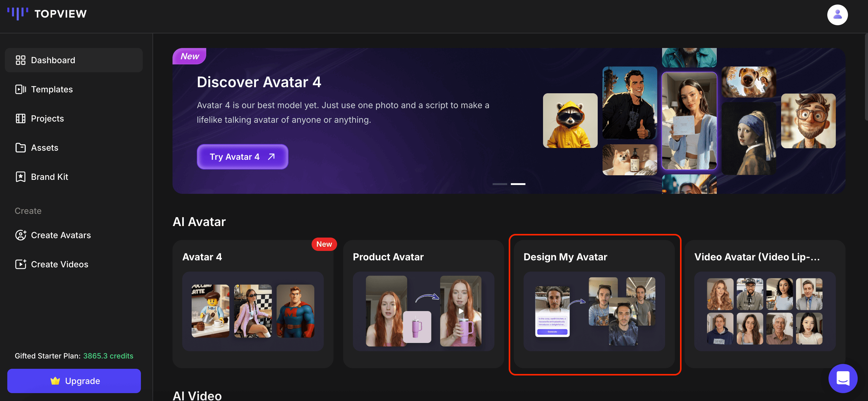This screenshot has height=401, width=868.
Task: Open the Projects panel icon
Action: click(21, 118)
